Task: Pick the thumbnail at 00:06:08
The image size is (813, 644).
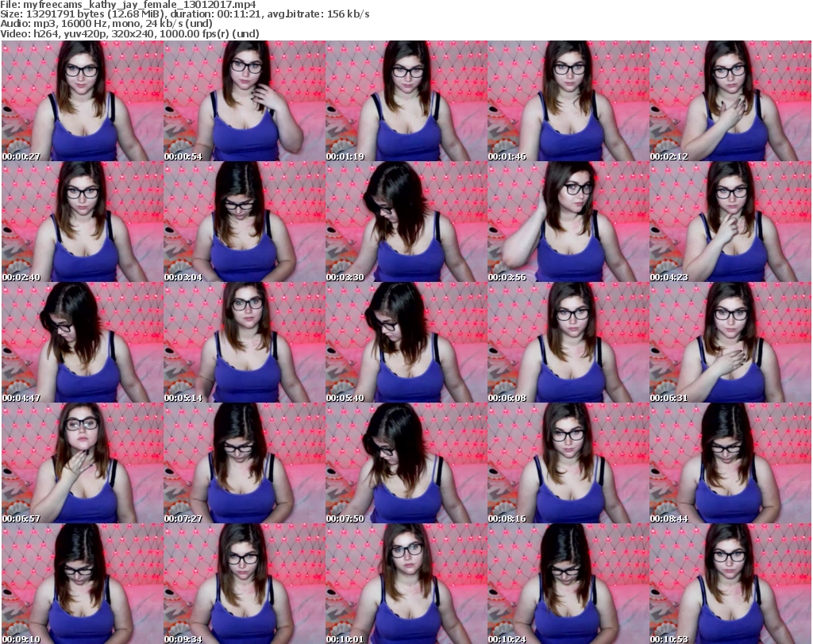Action: click(x=568, y=343)
